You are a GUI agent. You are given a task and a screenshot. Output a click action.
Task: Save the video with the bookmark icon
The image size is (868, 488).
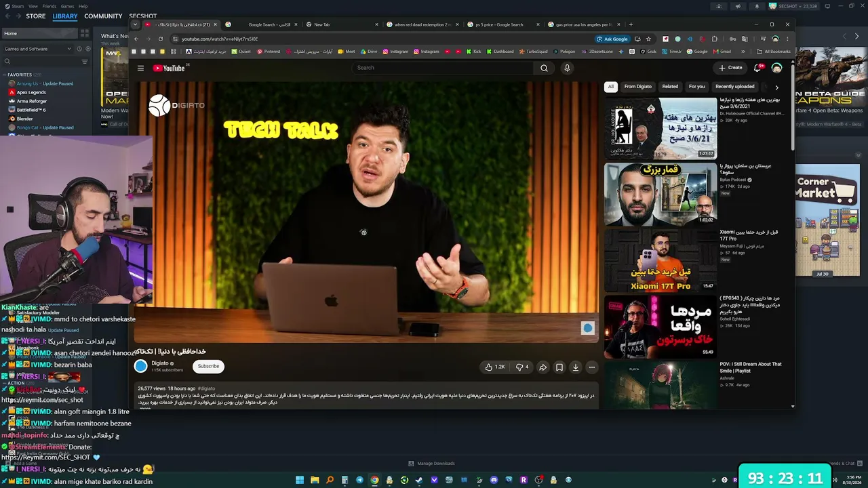click(559, 367)
